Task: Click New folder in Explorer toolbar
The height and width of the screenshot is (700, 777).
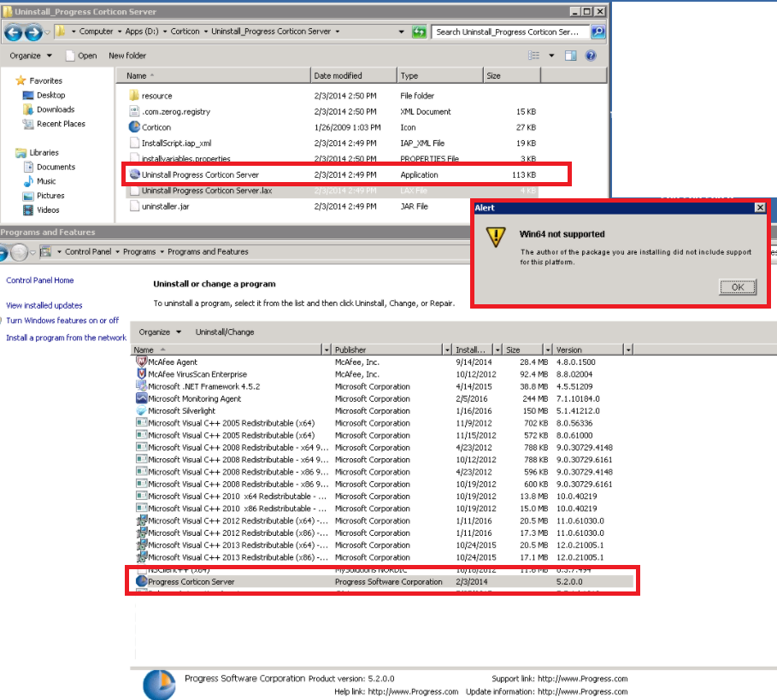Action: (x=127, y=56)
